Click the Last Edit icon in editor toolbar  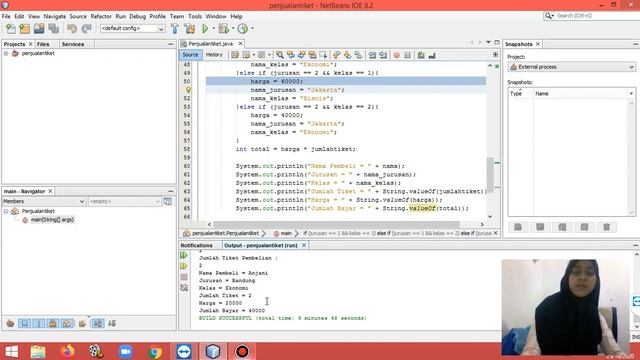pos(235,55)
